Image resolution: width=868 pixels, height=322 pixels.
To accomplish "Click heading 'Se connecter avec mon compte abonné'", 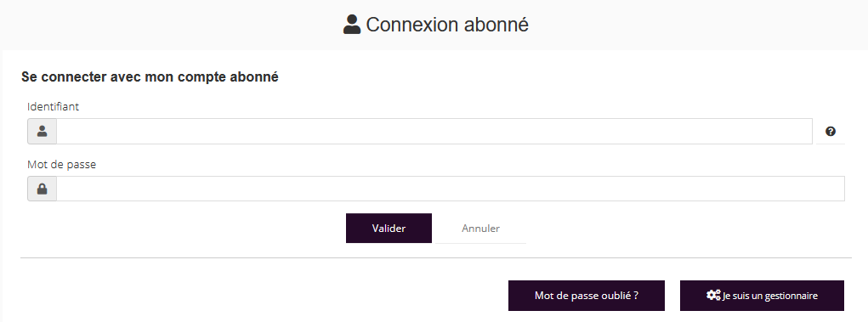I will (150, 77).
